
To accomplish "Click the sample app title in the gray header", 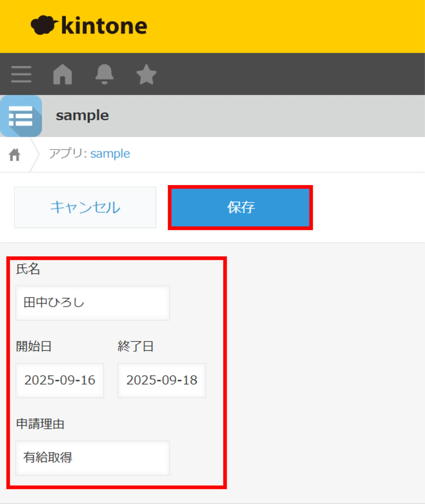I will coord(82,116).
